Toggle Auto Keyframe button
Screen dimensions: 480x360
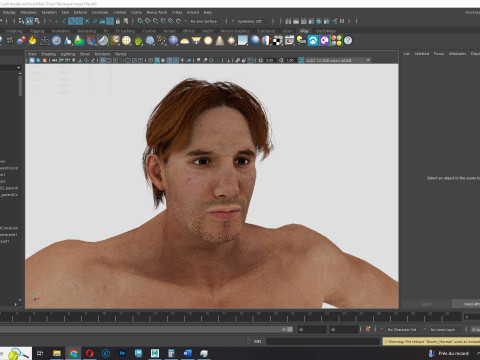click(x=368, y=329)
